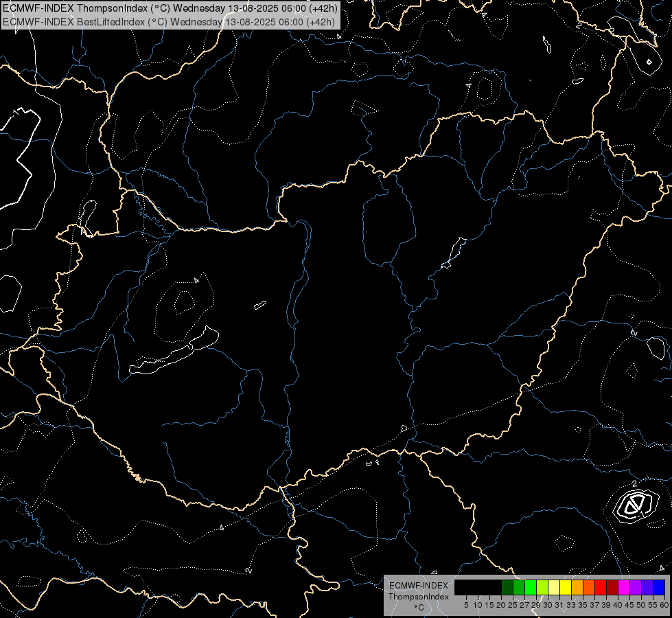The width and height of the screenshot is (672, 618).
Task: Pick the bright yellow 31–33 legend swatch
Action: tap(566, 588)
